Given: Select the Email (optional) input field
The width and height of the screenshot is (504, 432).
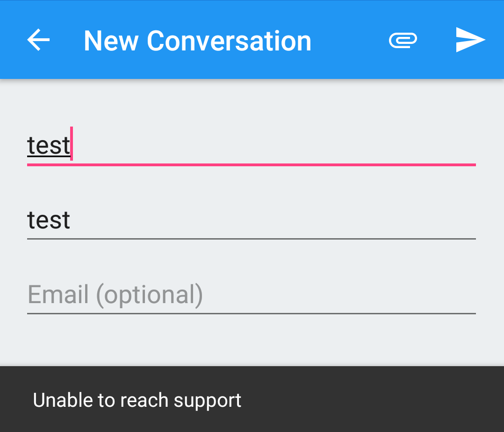Looking at the screenshot, I should point(187,294).
